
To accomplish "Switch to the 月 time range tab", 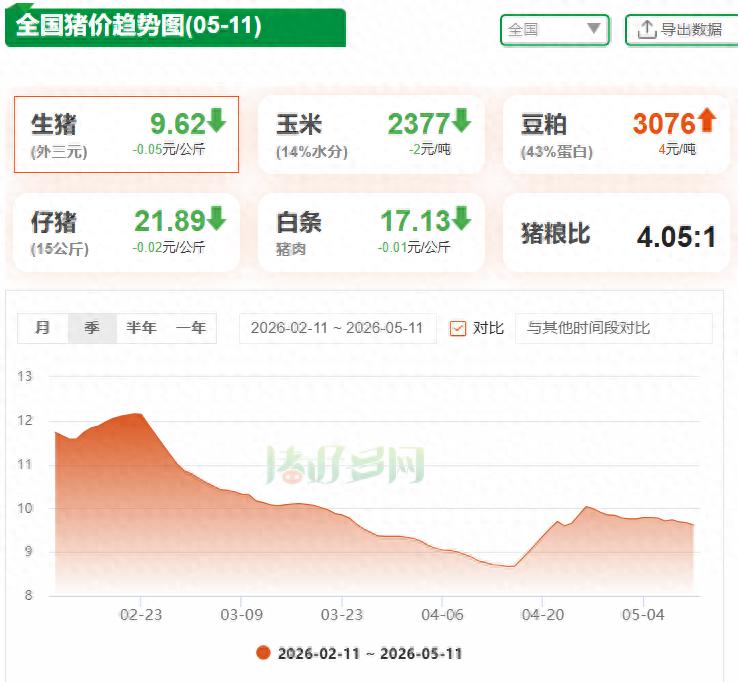I will [43, 328].
